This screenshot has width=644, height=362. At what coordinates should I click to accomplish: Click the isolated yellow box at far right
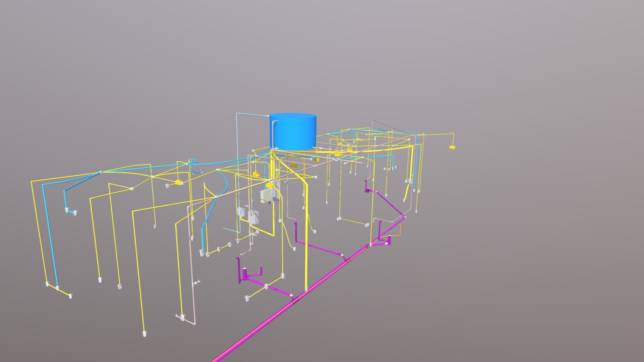[452, 147]
